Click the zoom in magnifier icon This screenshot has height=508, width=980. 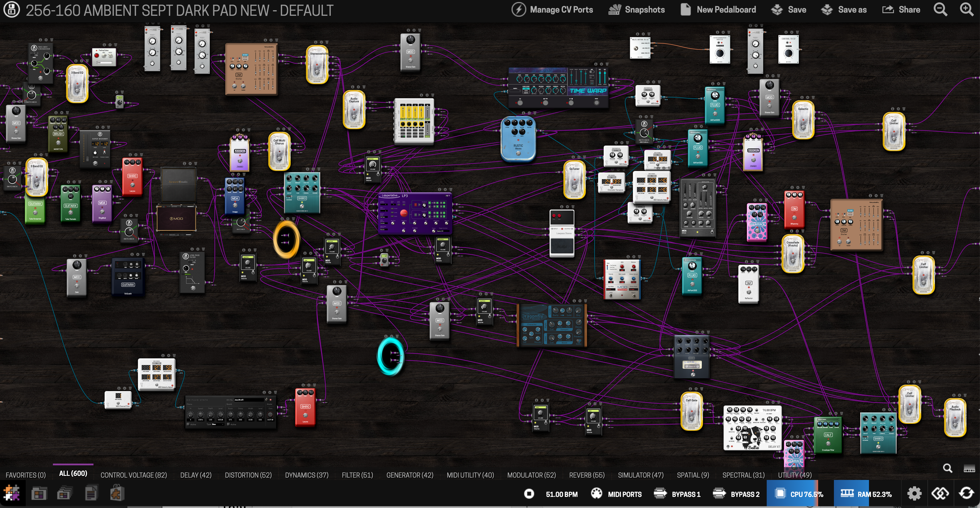966,10
